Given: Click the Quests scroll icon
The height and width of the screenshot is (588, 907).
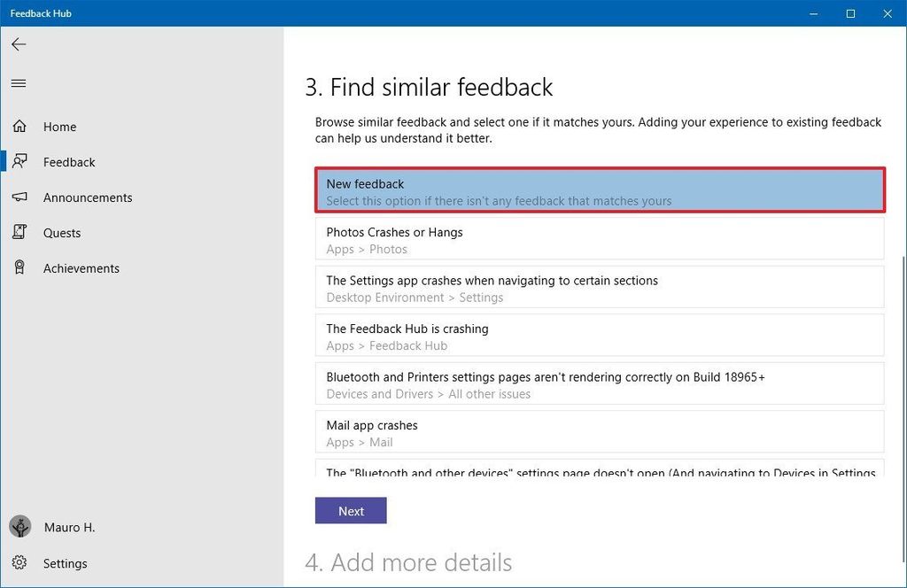Looking at the screenshot, I should pyautogui.click(x=19, y=232).
